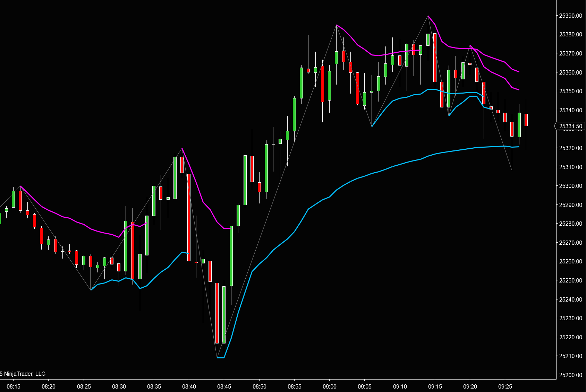
Task: Click the 08:30 time axis label
Action: pyautogui.click(x=119, y=386)
